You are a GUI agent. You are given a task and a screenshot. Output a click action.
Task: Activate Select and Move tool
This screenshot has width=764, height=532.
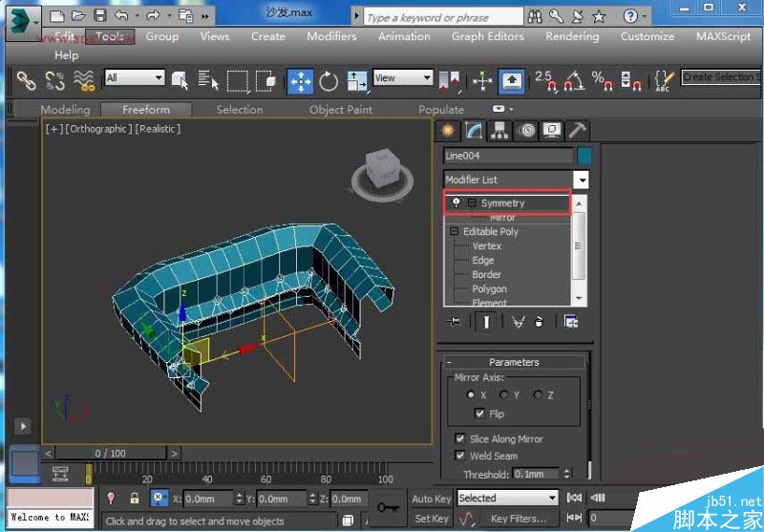(301, 81)
